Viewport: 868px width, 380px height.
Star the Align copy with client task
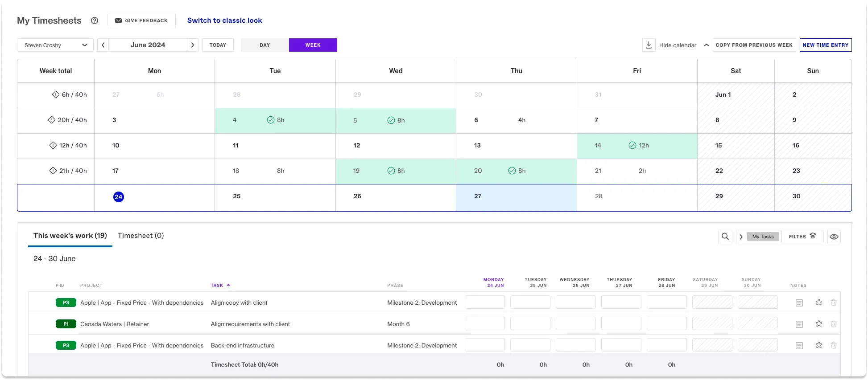pyautogui.click(x=819, y=302)
